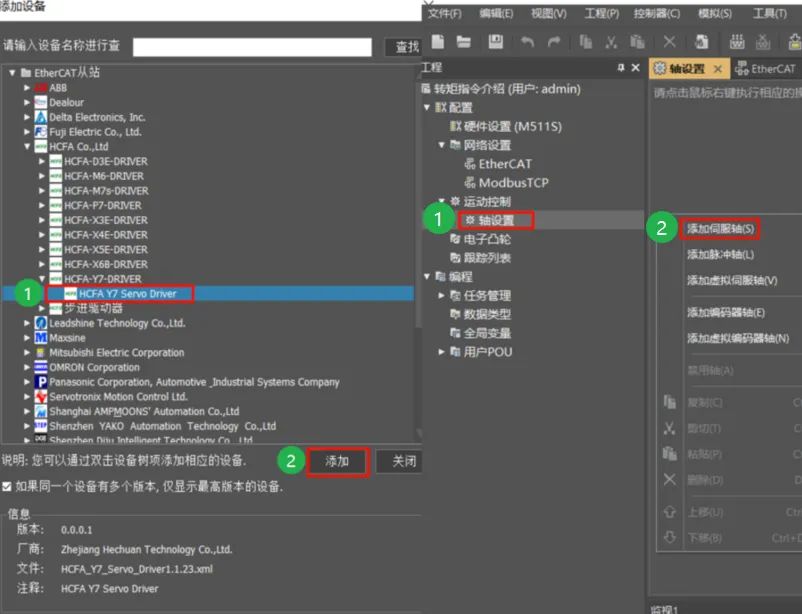Open the 工程(P) menu
Image resolution: width=802 pixels, height=614 pixels.
click(602, 13)
